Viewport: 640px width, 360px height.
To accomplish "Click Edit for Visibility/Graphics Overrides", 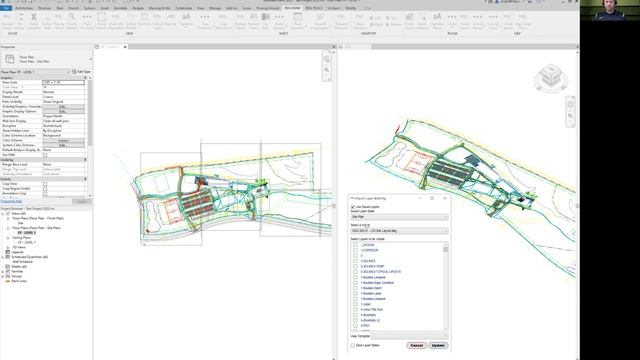I will click(x=63, y=107).
